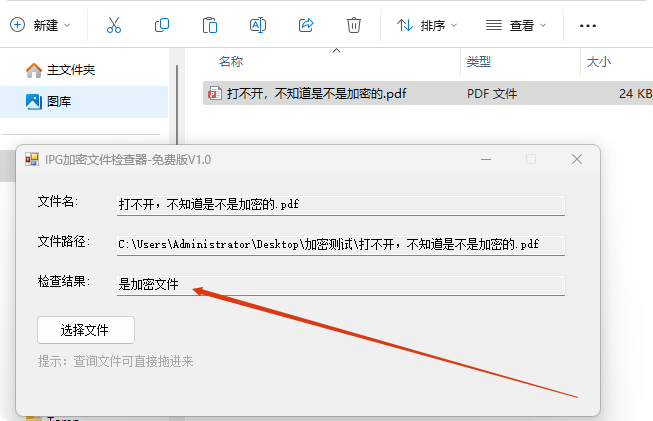
Task: Click the Share icon in toolbar
Action: click(x=306, y=25)
